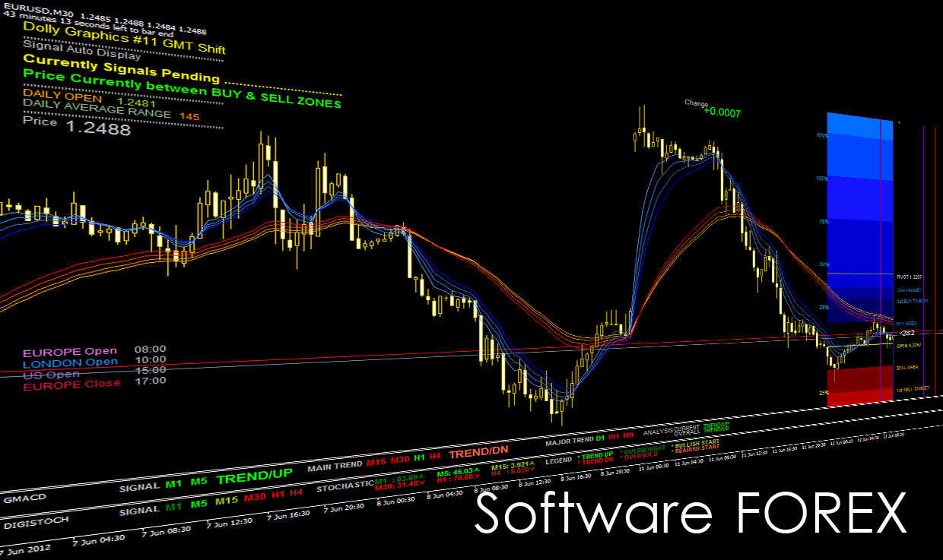Click the 'Dolly Graphics #11 GMT Shift' heading
This screenshot has height=560, width=943.
pos(124,36)
